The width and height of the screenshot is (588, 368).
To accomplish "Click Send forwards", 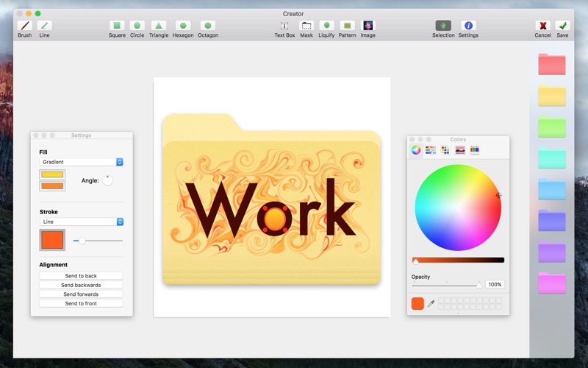I will (81, 294).
